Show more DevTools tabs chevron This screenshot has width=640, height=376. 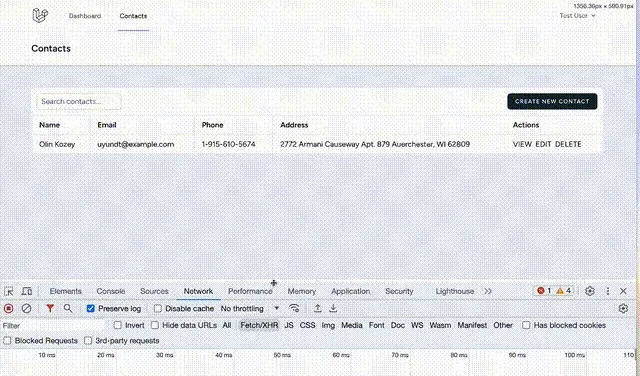coord(488,291)
